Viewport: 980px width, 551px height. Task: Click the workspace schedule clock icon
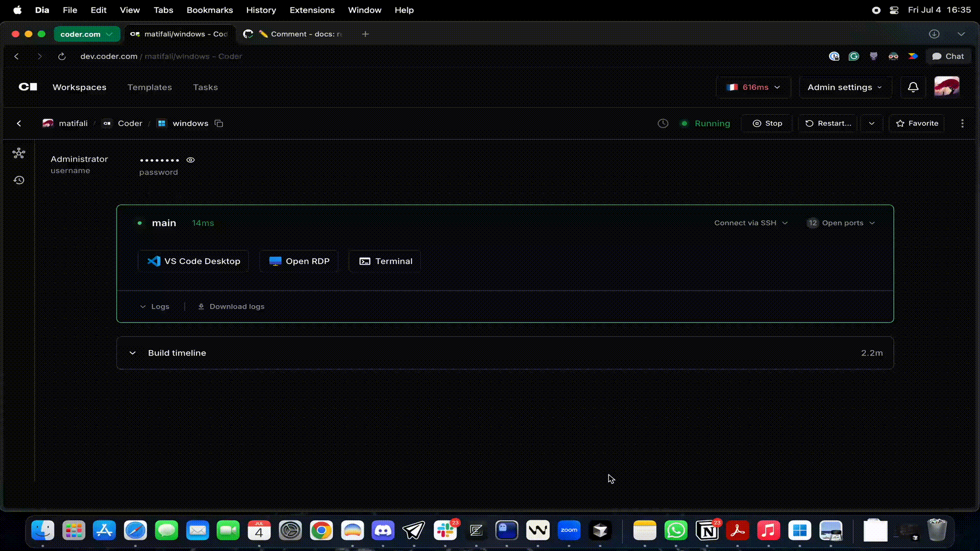tap(663, 123)
